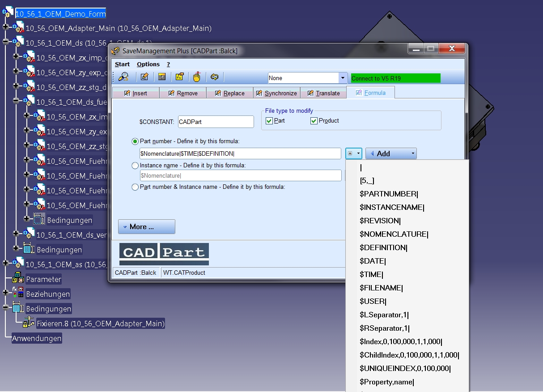The height and width of the screenshot is (392, 543).
Task: Select the Parameter node icon in tree
Action: tap(17, 279)
